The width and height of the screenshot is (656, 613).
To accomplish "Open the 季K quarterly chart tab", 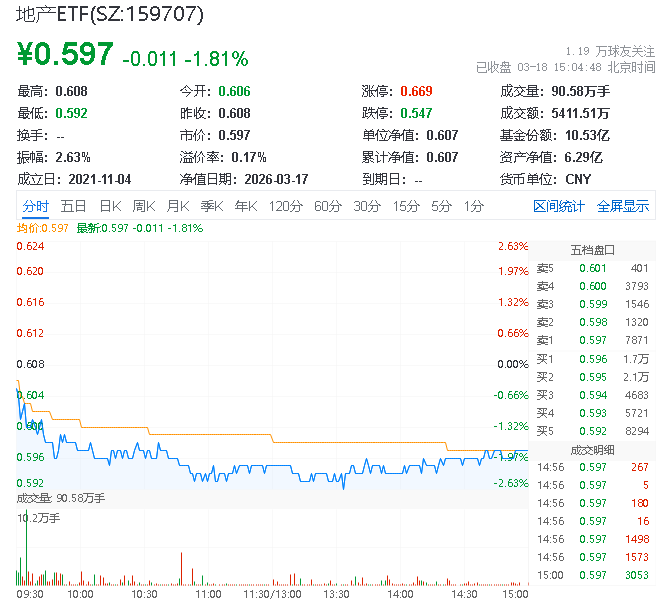I will (x=212, y=206).
